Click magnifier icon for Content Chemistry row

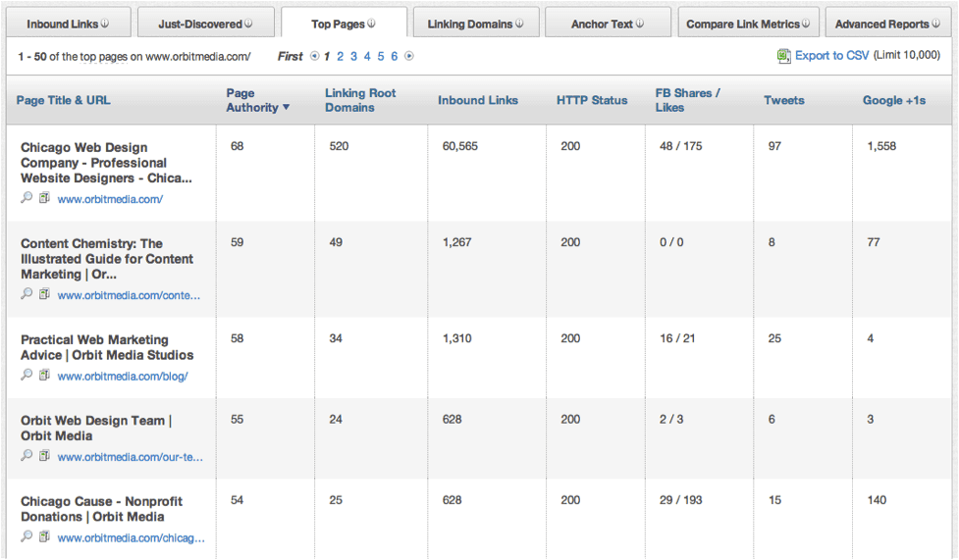pyautogui.click(x=27, y=293)
